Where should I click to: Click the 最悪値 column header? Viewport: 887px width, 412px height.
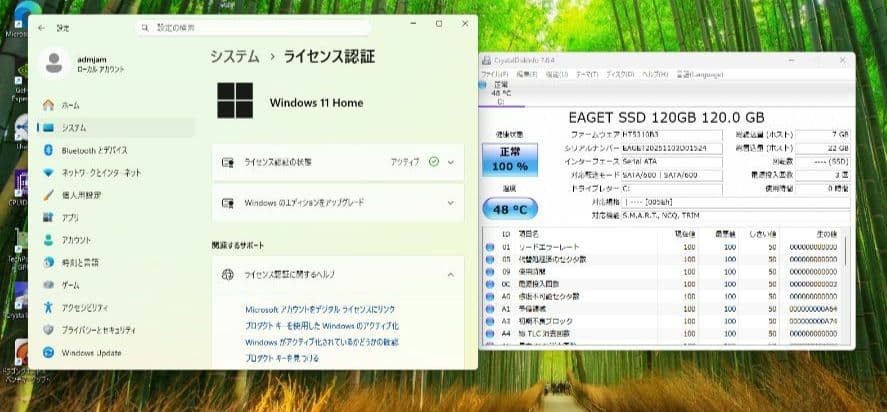(x=724, y=234)
